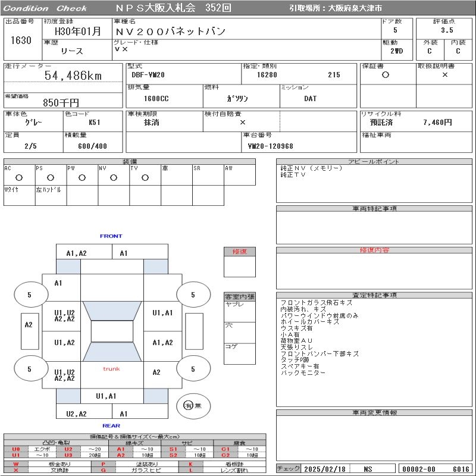Click the spare tire 有/無 circle
476x476 pixels.
click(x=189, y=406)
